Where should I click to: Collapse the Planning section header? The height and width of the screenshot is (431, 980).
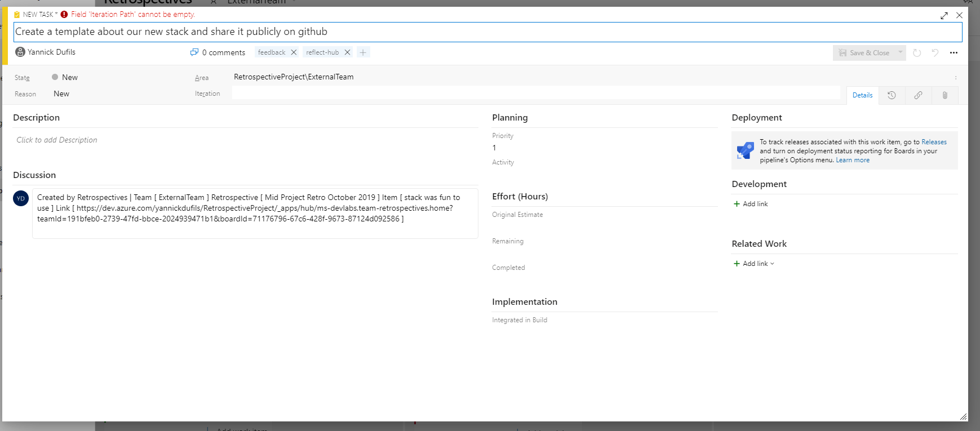click(x=510, y=118)
